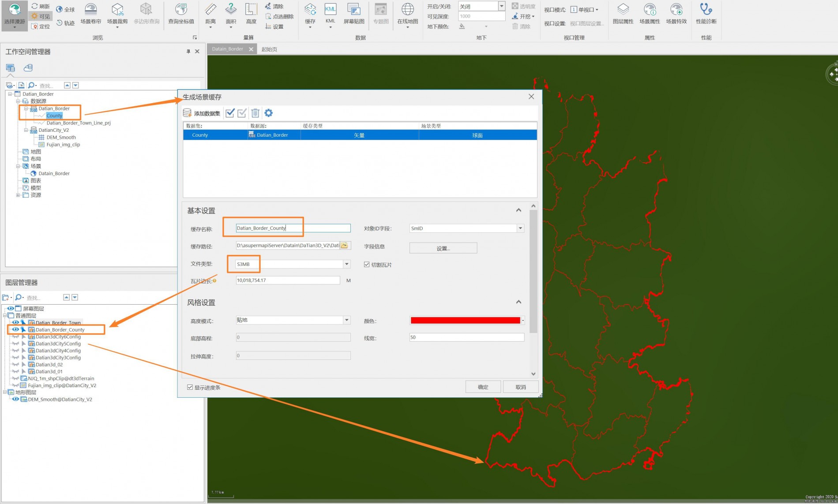Click the 字段信息 设置... button
The width and height of the screenshot is (838, 504).
pyautogui.click(x=443, y=248)
